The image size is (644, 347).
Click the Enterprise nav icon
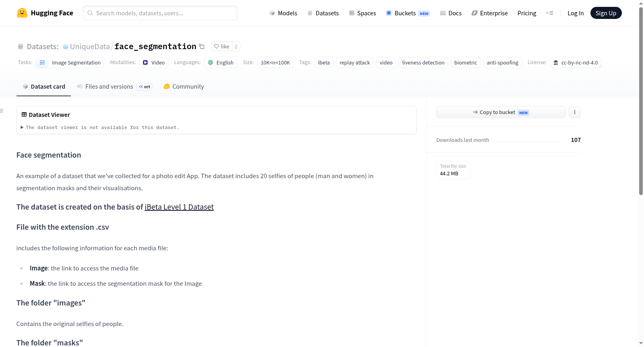tap(475, 13)
